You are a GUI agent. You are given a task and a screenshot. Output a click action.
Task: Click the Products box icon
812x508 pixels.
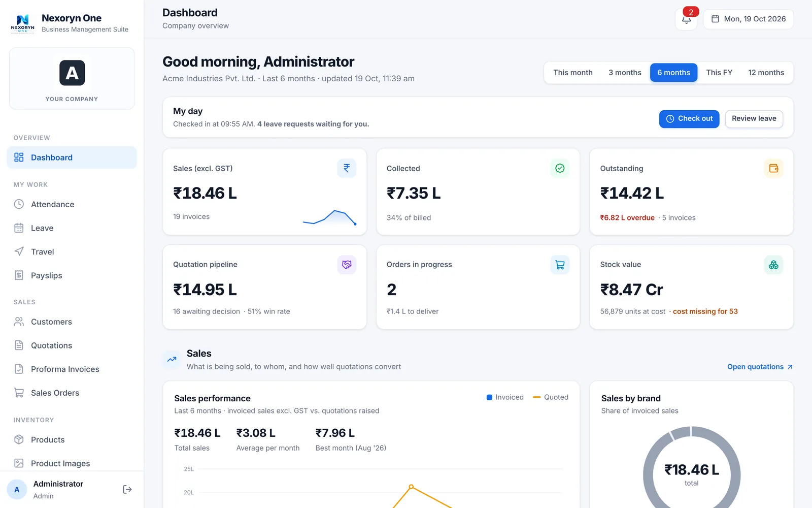[19, 439]
